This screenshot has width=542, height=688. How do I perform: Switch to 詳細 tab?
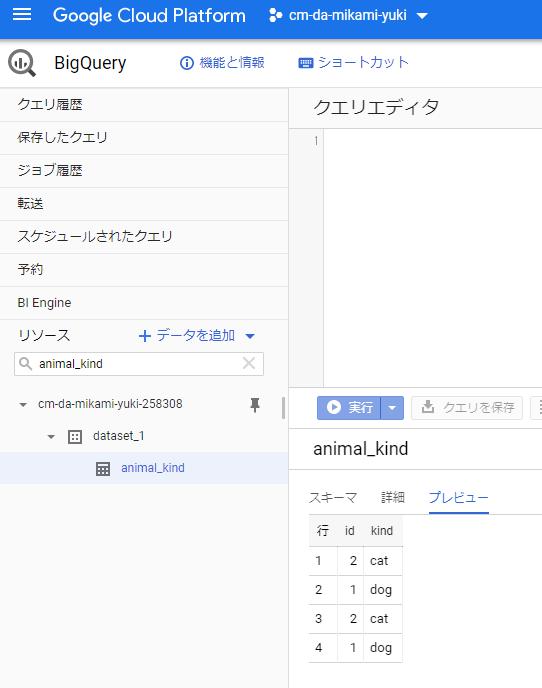pyautogui.click(x=393, y=498)
